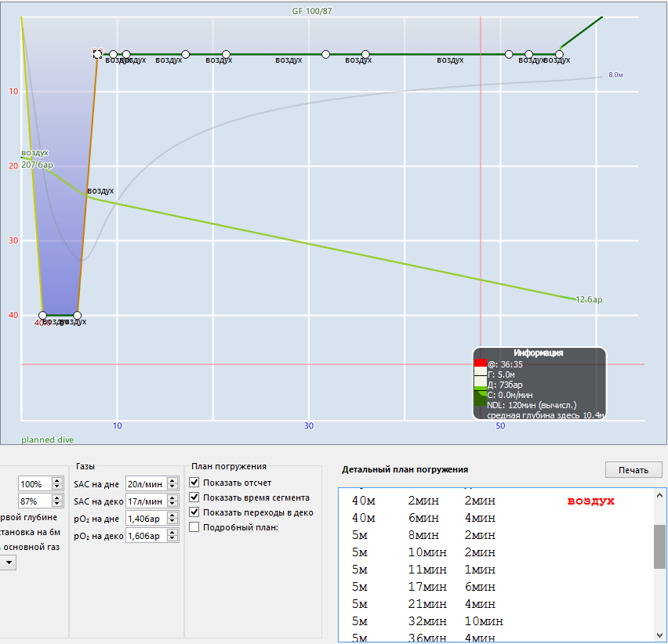Viewport: 668px width, 644px height.
Task: Toggle Показать переходы в деко checkbox
Action: (194, 512)
